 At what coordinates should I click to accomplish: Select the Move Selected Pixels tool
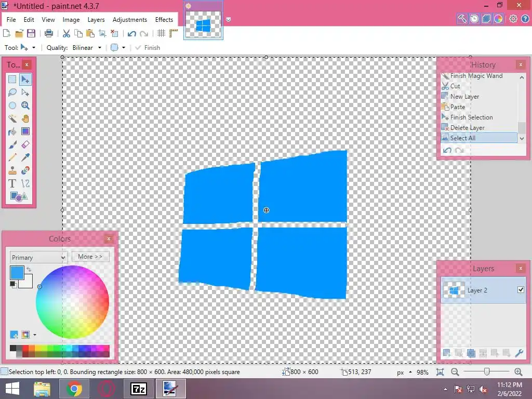click(25, 79)
